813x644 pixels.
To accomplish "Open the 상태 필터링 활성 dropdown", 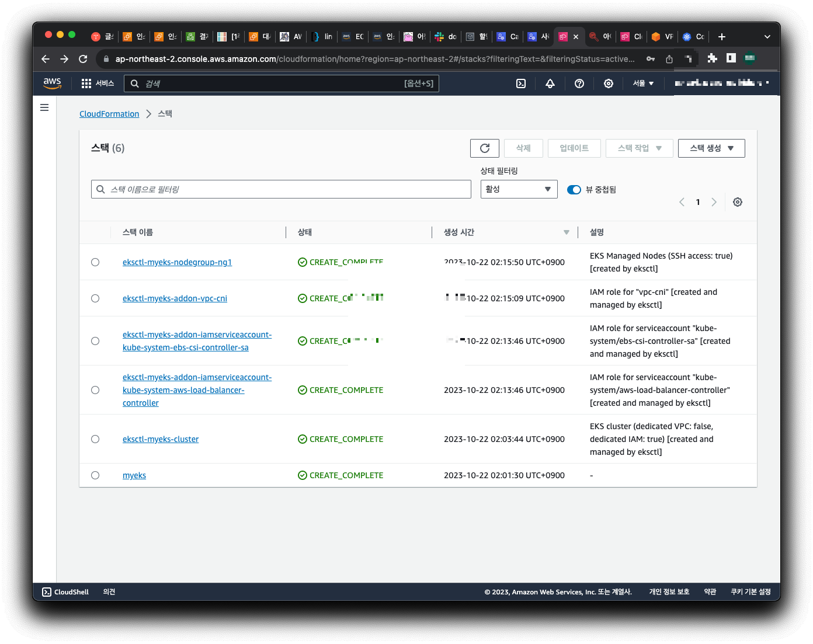I will (x=519, y=189).
